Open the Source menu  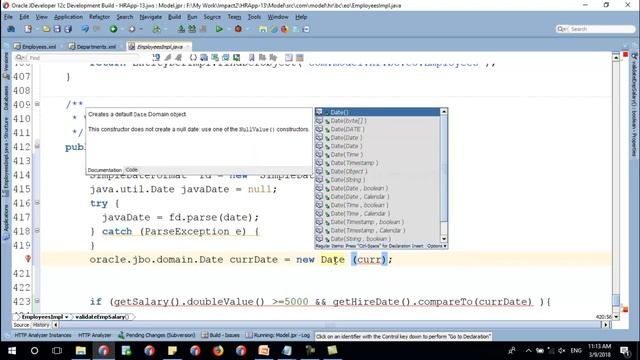click(x=212, y=17)
